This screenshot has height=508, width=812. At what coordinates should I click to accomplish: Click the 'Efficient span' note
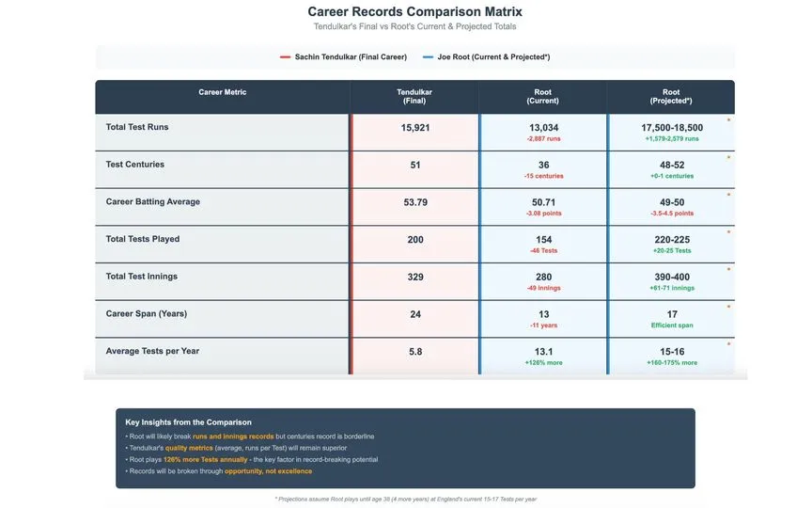pyautogui.click(x=672, y=325)
